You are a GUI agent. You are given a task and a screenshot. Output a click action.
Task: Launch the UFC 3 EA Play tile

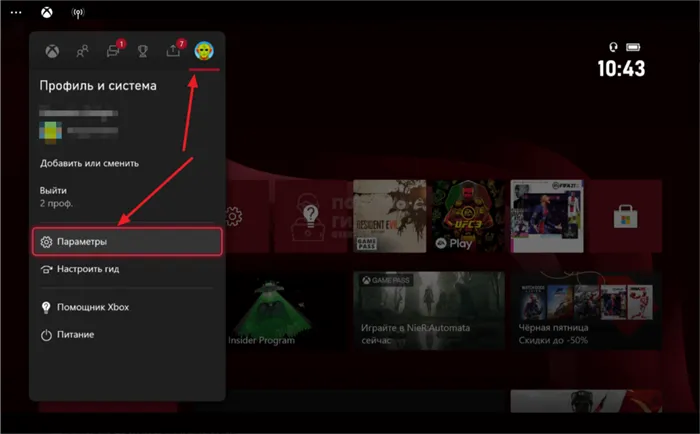pos(468,217)
